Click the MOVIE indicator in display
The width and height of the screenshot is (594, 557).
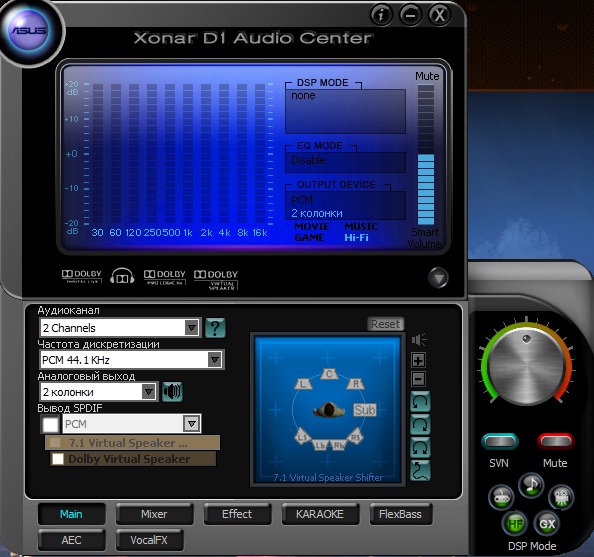tap(311, 227)
